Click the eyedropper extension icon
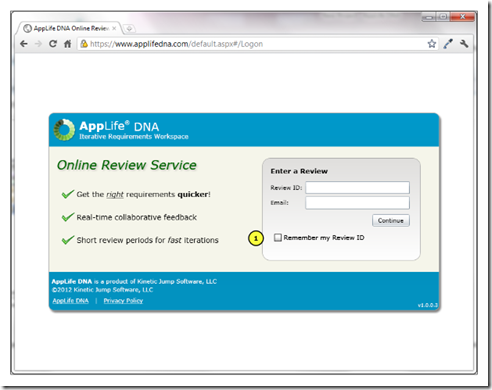 click(x=448, y=44)
